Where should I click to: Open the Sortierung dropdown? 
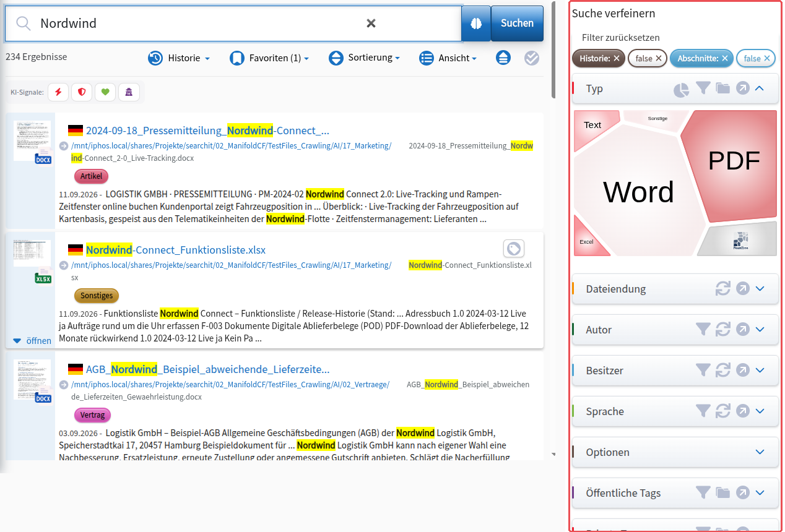364,58
